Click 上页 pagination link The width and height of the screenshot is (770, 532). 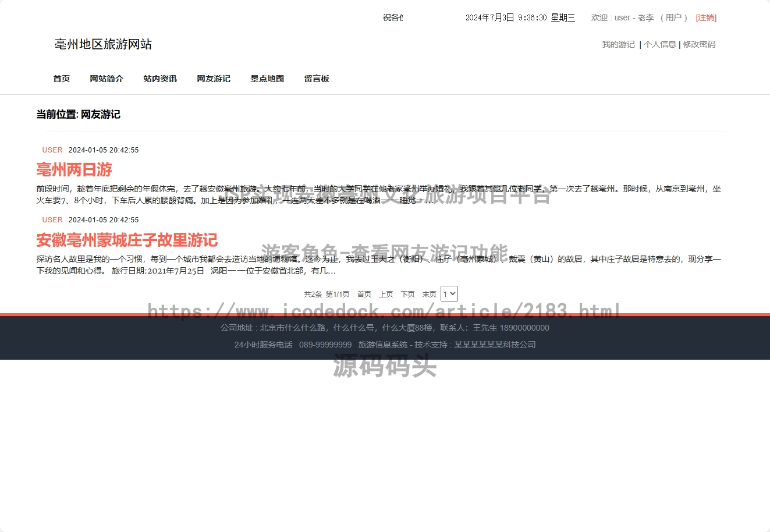386,295
